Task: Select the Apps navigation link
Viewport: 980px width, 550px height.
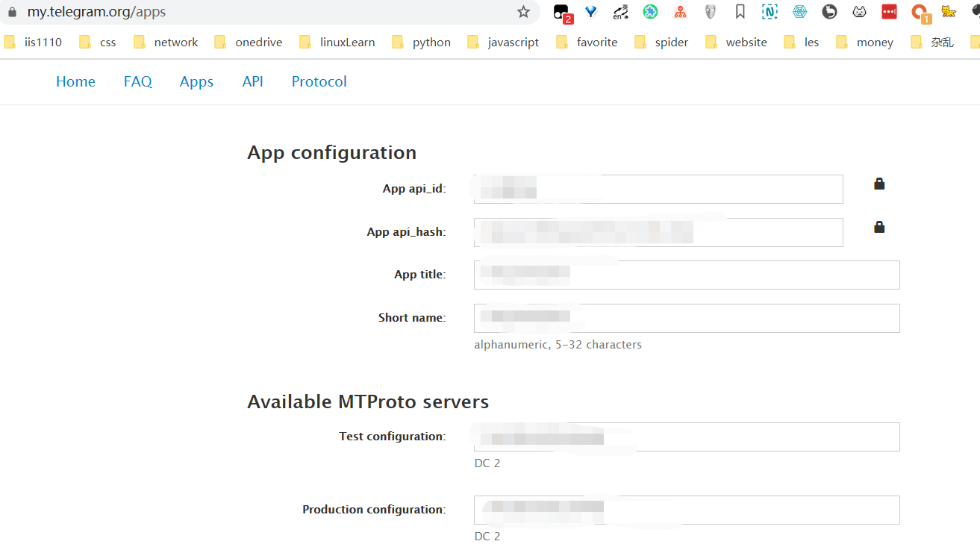Action: (196, 81)
